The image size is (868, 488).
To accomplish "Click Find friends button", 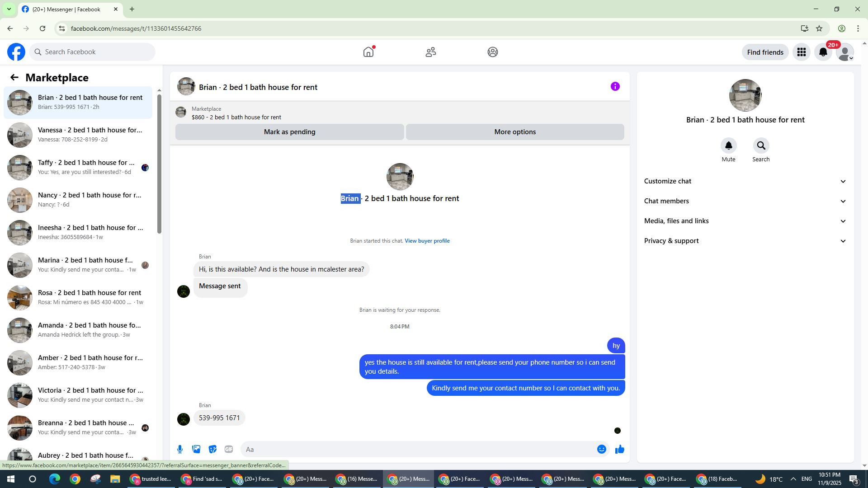I will point(765,52).
